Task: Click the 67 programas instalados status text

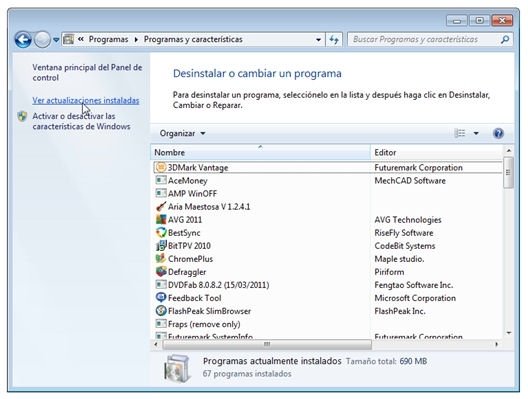Action: pos(247,374)
